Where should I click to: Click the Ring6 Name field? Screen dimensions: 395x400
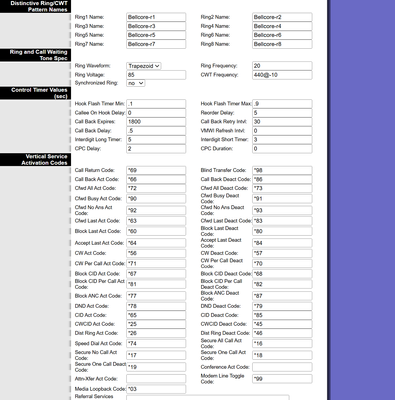[282, 35]
